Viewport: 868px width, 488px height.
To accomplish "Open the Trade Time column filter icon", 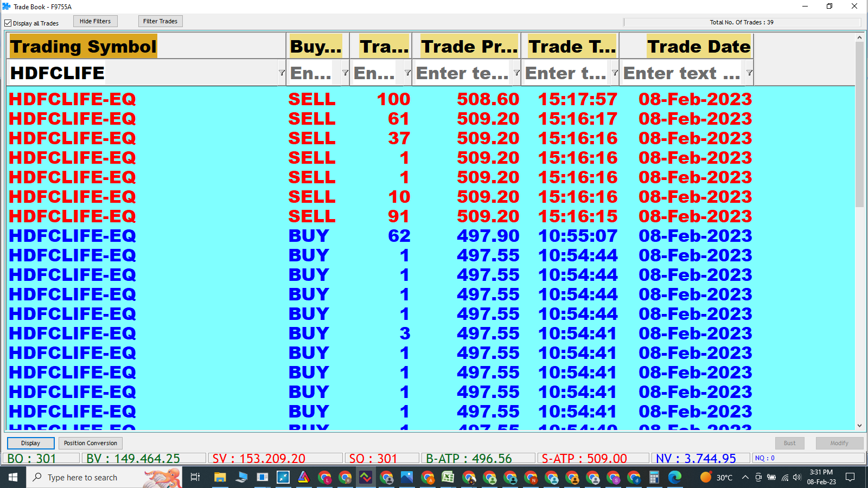I will [x=615, y=73].
